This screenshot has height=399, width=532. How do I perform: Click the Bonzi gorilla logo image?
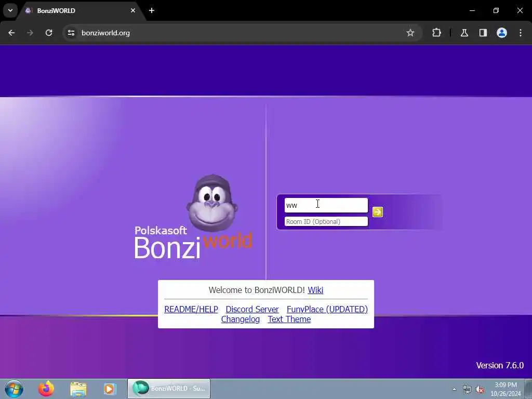[x=212, y=204]
